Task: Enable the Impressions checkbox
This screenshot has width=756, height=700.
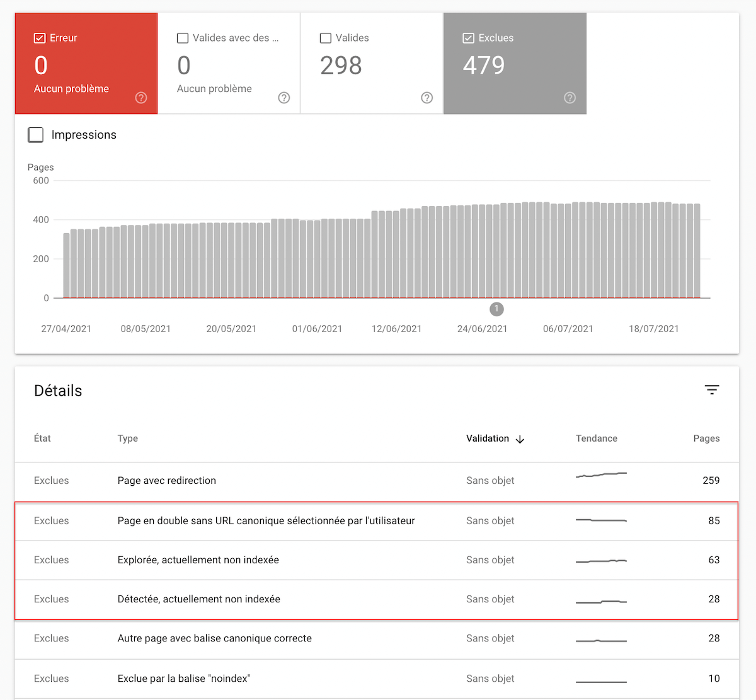Action: 35,134
